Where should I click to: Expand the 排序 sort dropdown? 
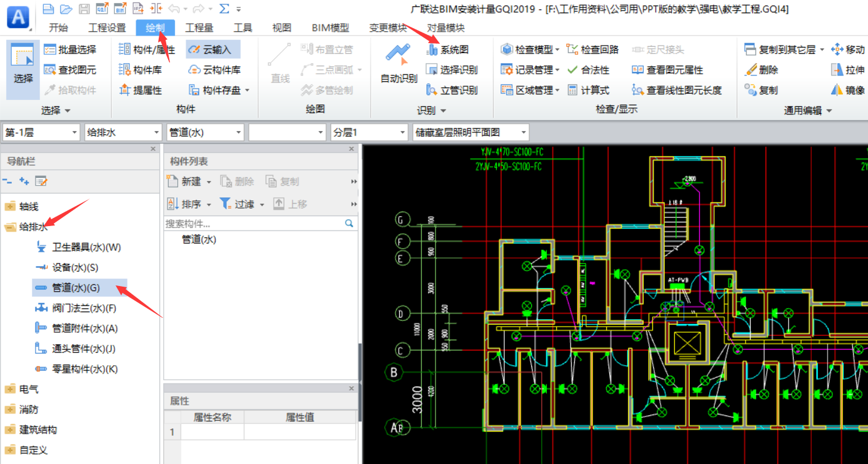point(209,204)
